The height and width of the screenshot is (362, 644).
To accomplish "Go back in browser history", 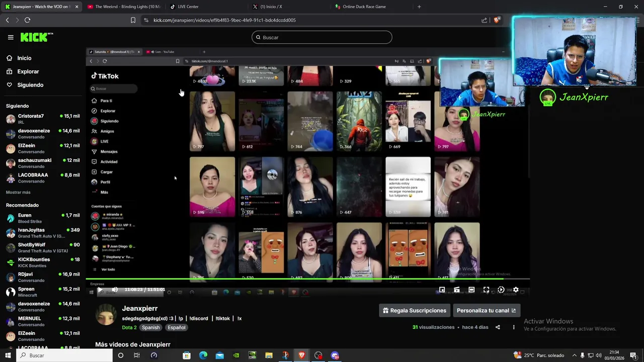I will (x=7, y=20).
